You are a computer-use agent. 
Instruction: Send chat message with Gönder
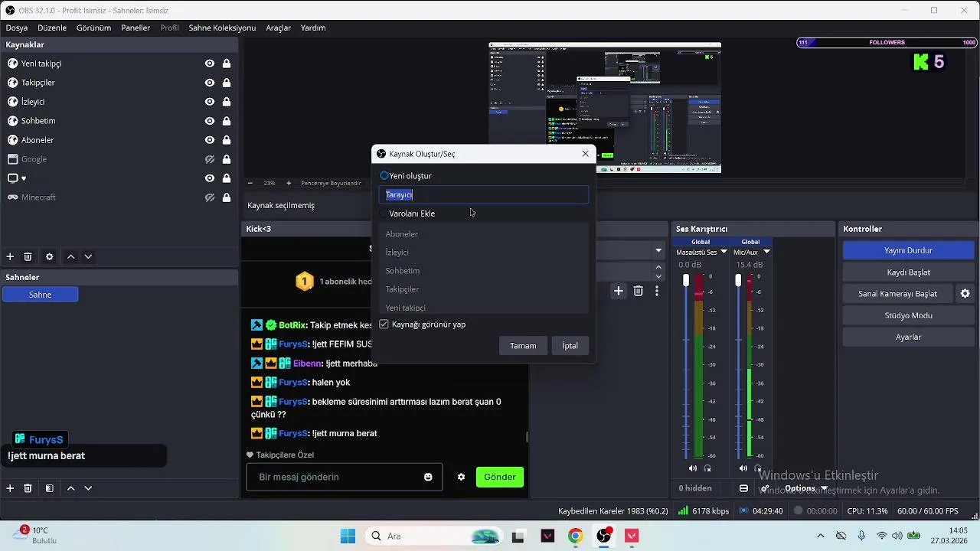point(500,477)
